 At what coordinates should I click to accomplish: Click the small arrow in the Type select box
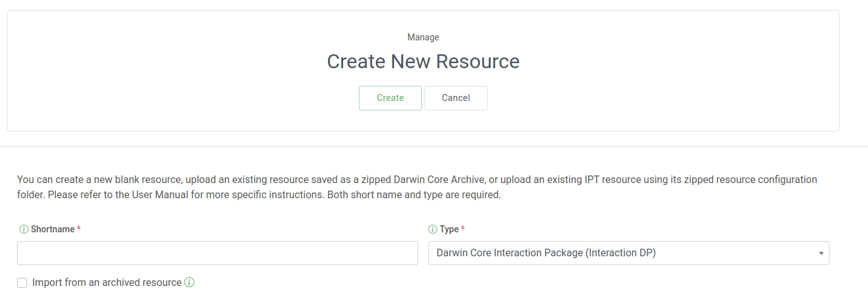[821, 253]
